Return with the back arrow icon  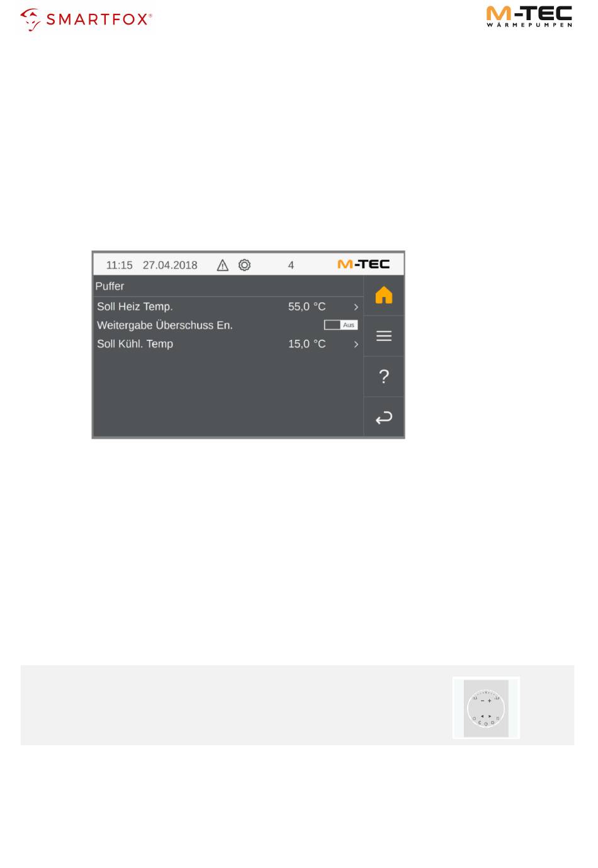384,417
